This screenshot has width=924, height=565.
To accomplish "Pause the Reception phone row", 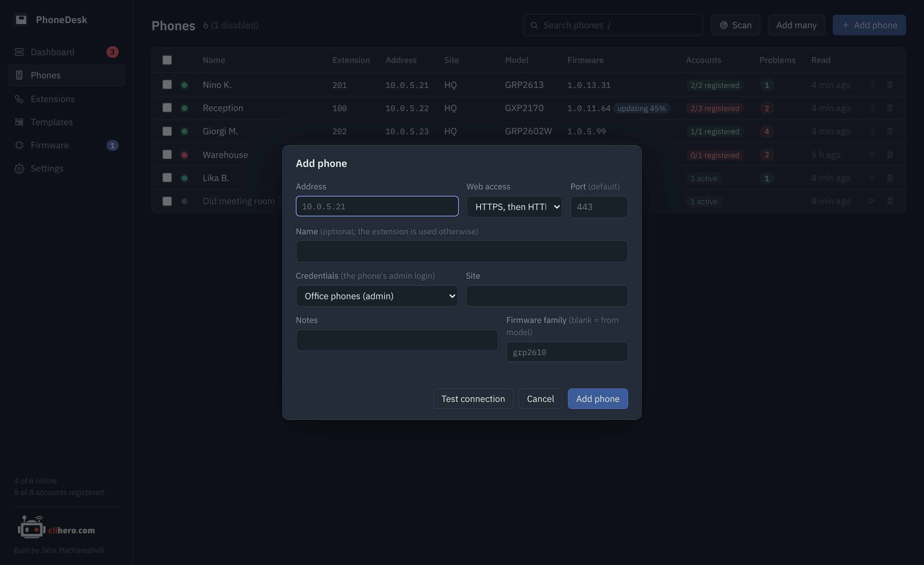I will 872,108.
